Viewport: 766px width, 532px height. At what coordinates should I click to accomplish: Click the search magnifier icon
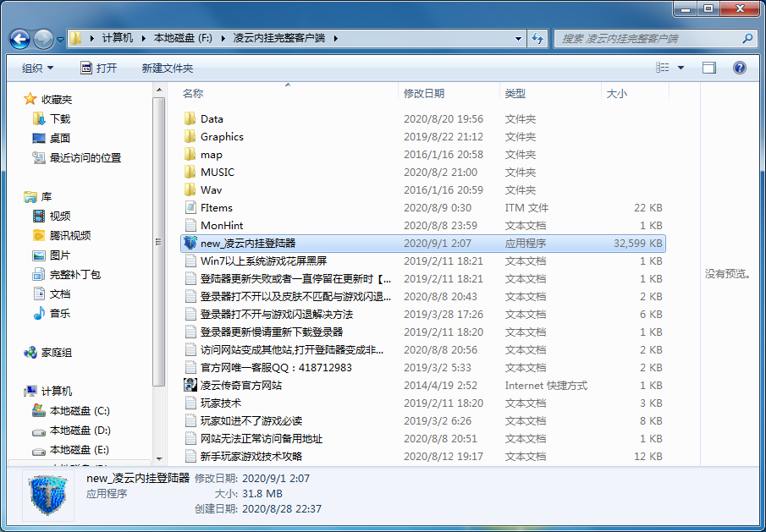click(747, 38)
